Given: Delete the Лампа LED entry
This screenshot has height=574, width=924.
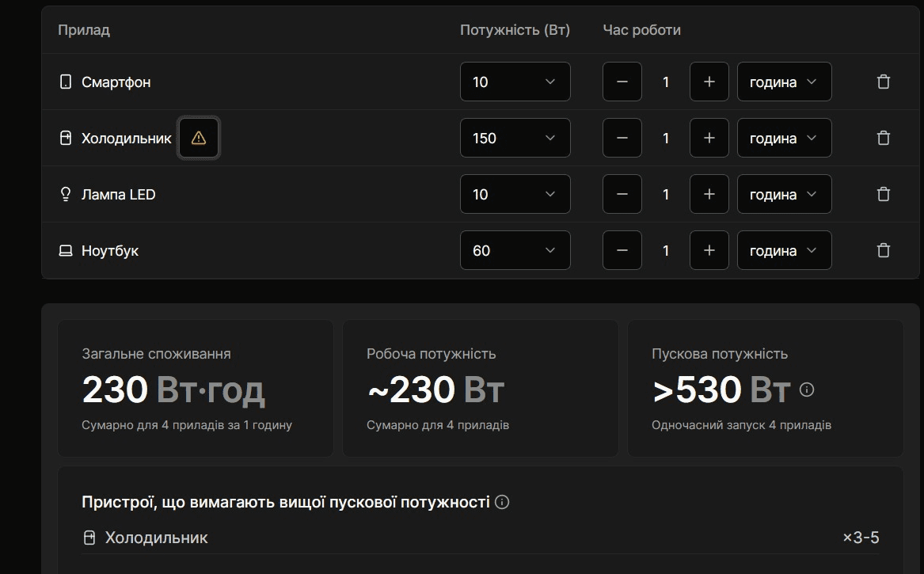Looking at the screenshot, I should click(x=883, y=194).
